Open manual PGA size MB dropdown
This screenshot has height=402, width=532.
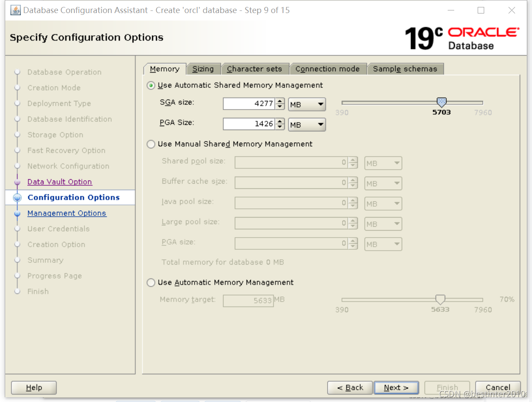(383, 244)
